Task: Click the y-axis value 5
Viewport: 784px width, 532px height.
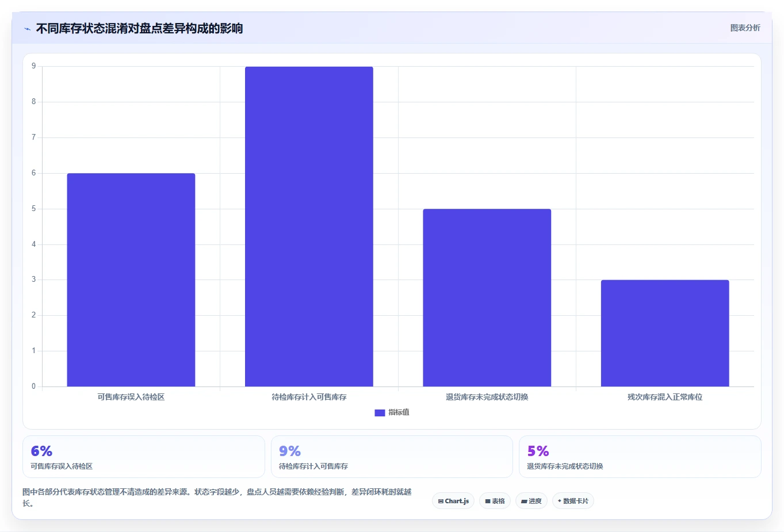Action: [34, 209]
